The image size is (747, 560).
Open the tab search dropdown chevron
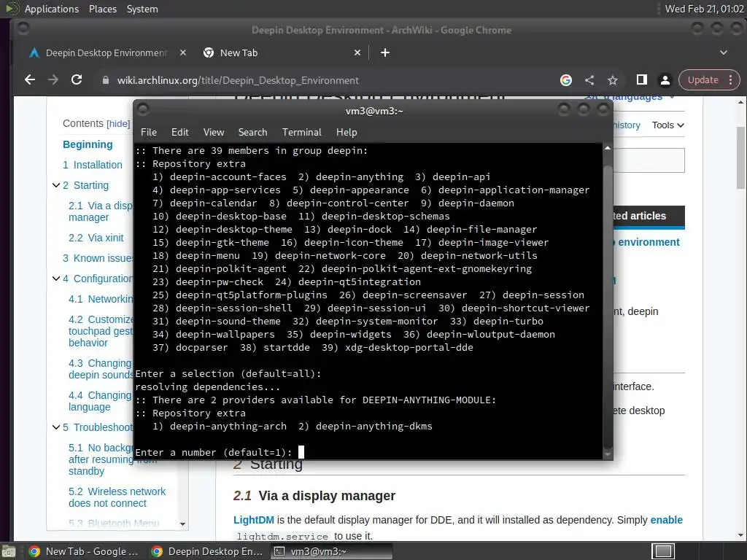(723, 52)
